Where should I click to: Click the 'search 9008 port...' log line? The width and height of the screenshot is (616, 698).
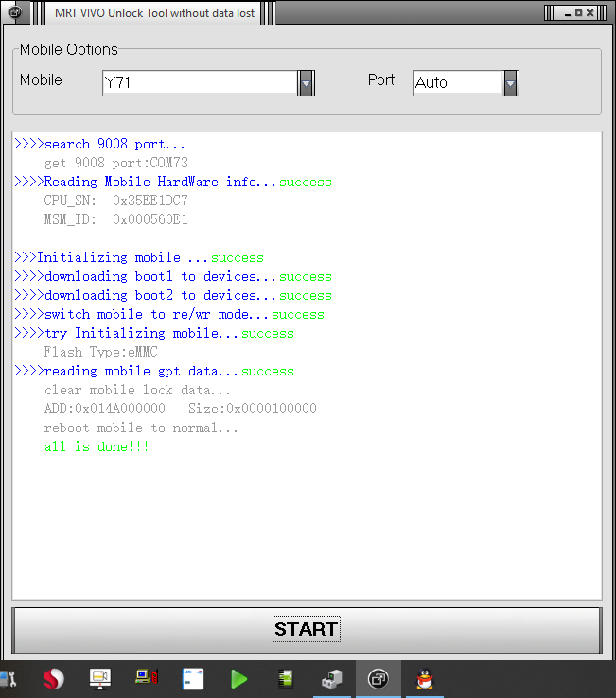pyautogui.click(x=99, y=144)
